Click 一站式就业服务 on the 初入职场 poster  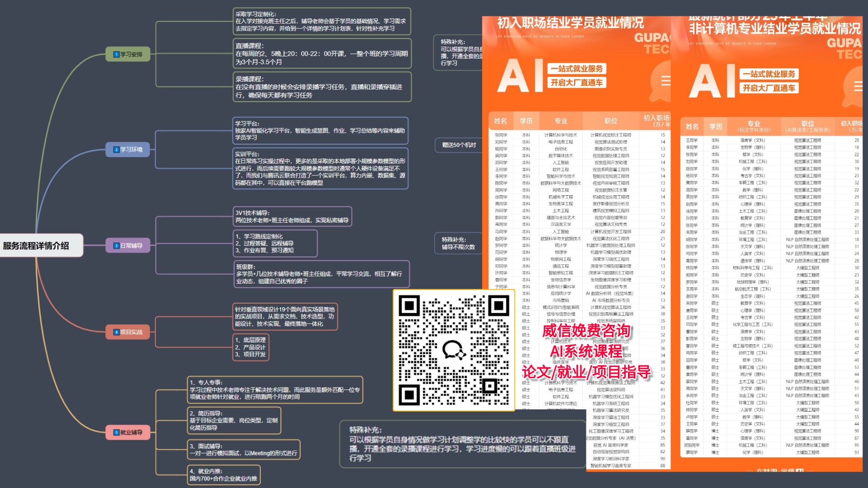[x=576, y=69]
